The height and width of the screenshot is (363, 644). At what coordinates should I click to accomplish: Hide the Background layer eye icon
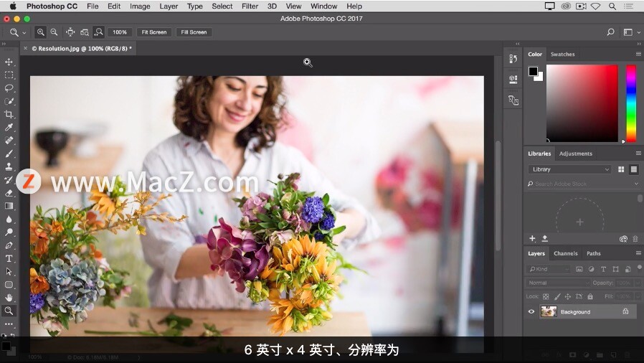coord(531,311)
